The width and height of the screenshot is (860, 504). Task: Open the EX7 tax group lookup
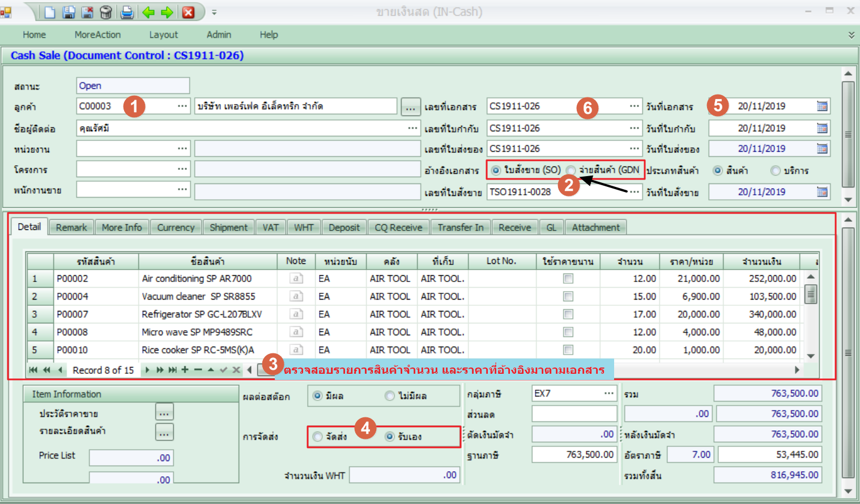tap(608, 393)
